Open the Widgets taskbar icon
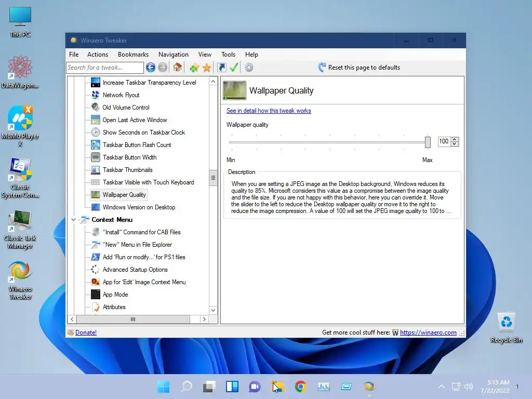The height and width of the screenshot is (399, 532). (x=232, y=387)
